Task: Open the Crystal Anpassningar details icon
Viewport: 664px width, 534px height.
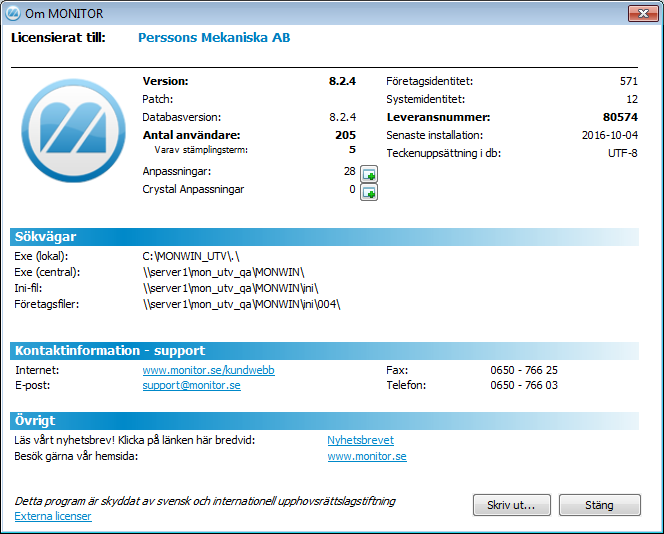Action: (369, 192)
